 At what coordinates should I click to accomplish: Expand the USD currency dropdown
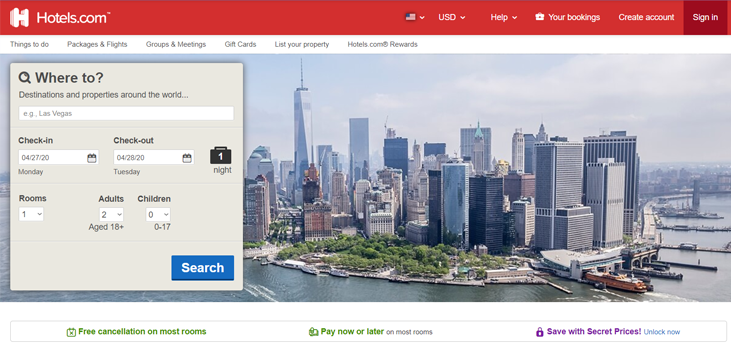point(452,17)
